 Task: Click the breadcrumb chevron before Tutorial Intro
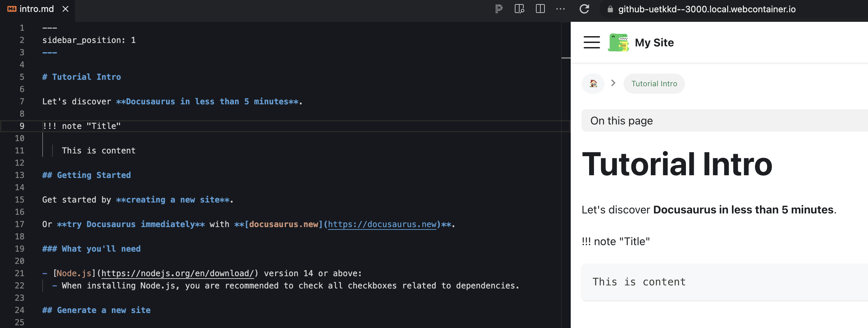click(x=614, y=83)
